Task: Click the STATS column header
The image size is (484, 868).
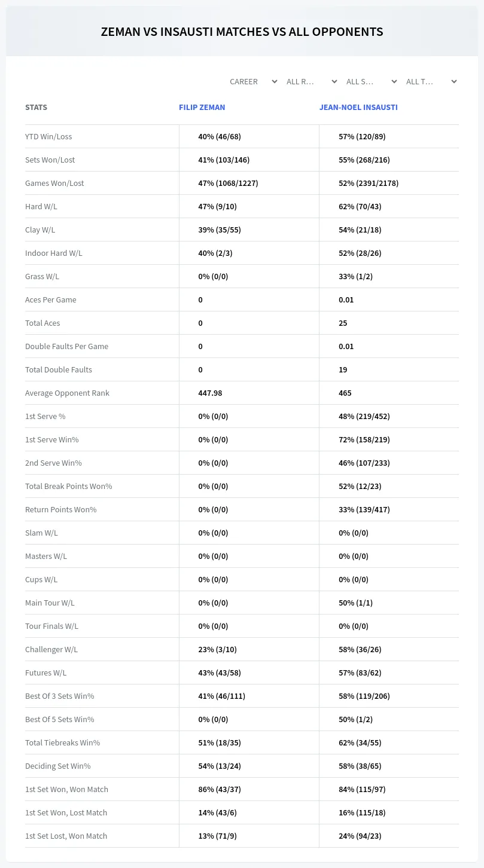Action: [36, 108]
